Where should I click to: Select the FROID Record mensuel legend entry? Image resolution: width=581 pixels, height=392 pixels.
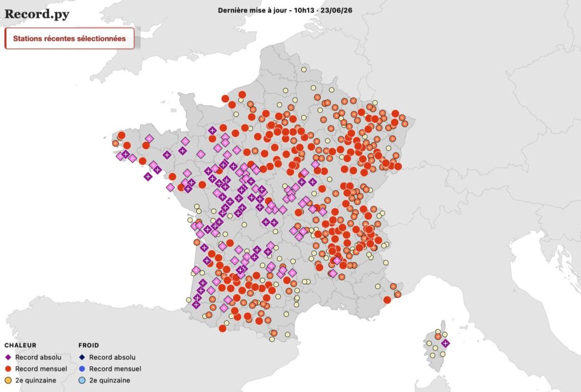pyautogui.click(x=110, y=369)
